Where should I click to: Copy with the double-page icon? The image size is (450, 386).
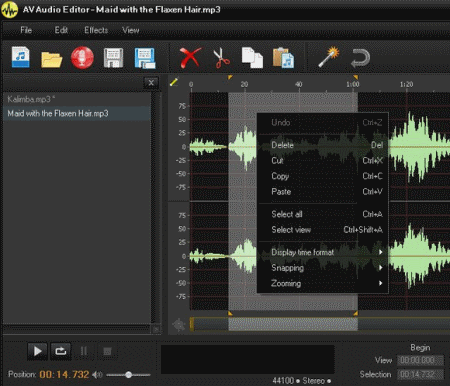252,58
